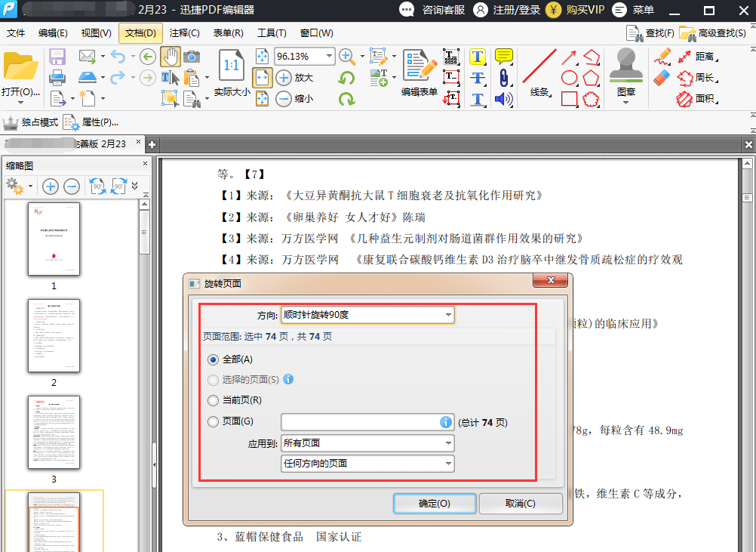
Task: Open the 文件 menu
Action: [x=15, y=32]
